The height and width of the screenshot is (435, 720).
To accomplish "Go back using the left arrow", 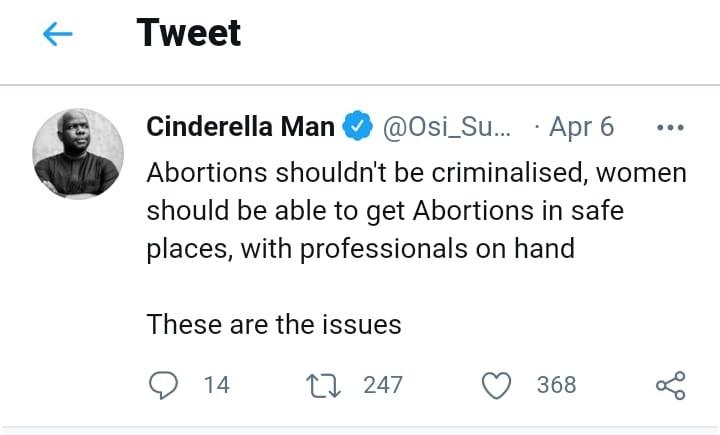I will coord(58,35).
